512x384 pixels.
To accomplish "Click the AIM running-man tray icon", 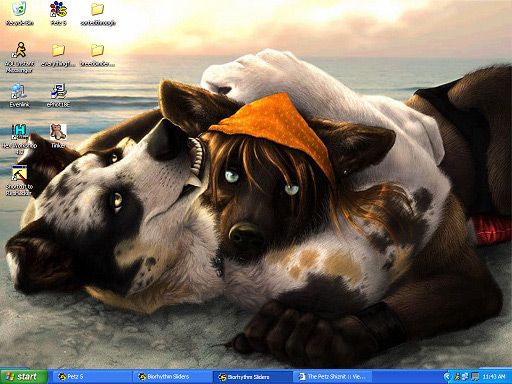I will (457, 377).
